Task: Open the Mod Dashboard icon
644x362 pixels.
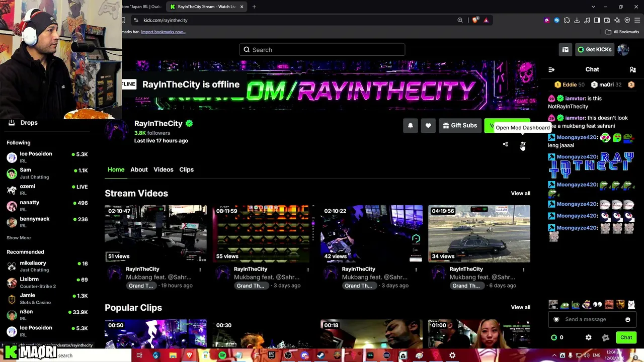Action: click(523, 145)
